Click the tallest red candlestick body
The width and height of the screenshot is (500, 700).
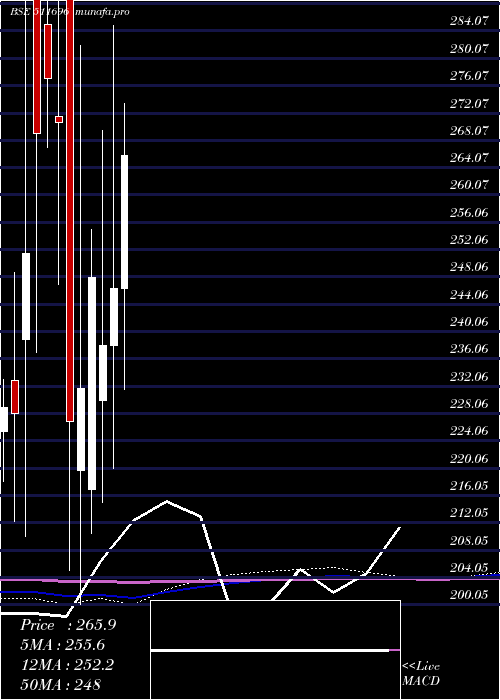click(70, 211)
